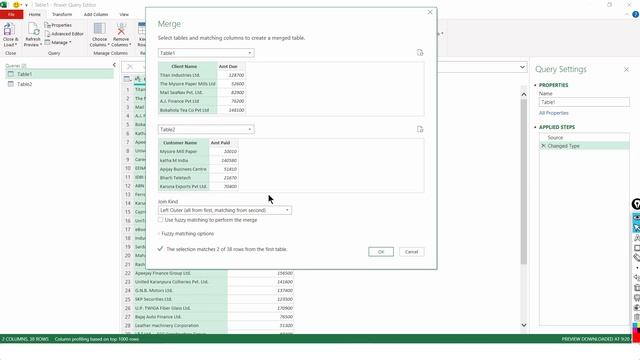
Task: Select the Amt Paid column header in Table2 preview
Action: click(x=224, y=143)
